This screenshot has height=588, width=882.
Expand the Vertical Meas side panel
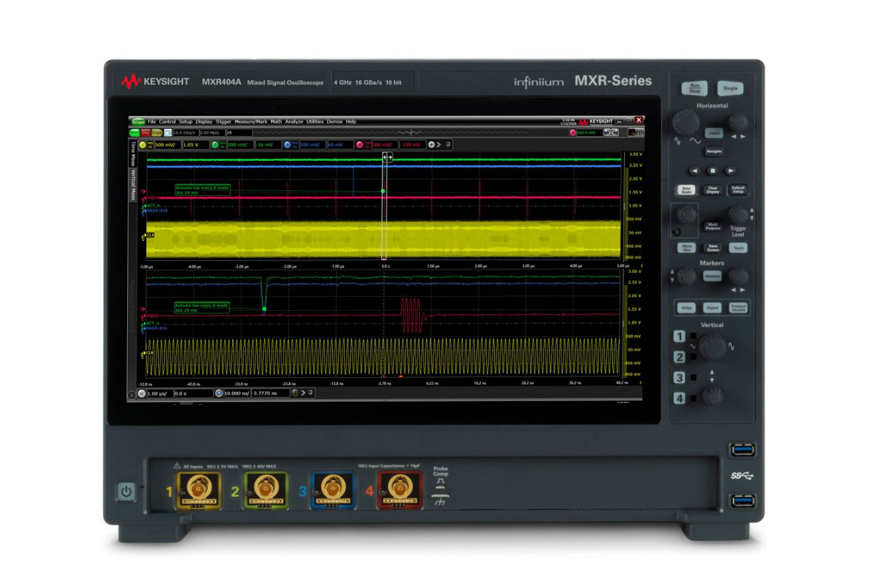133,184
